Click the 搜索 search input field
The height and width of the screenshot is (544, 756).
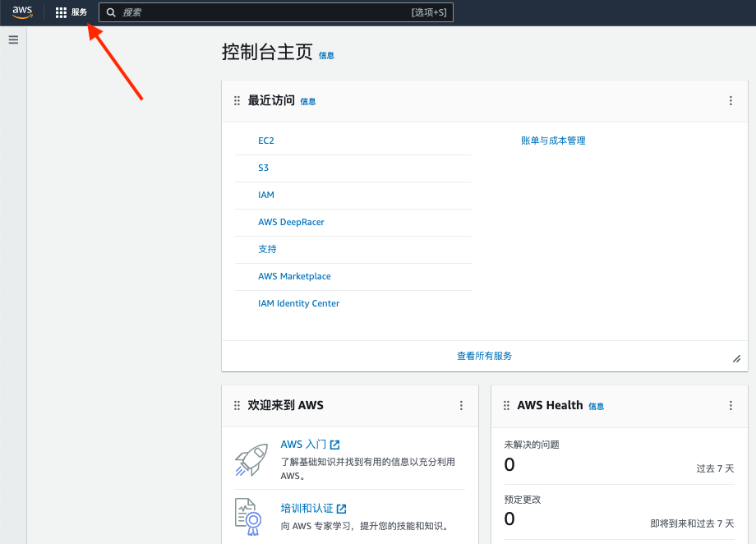pyautogui.click(x=263, y=12)
